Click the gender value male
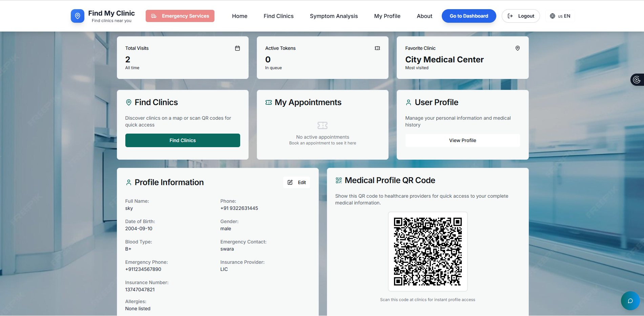 click(226, 229)
